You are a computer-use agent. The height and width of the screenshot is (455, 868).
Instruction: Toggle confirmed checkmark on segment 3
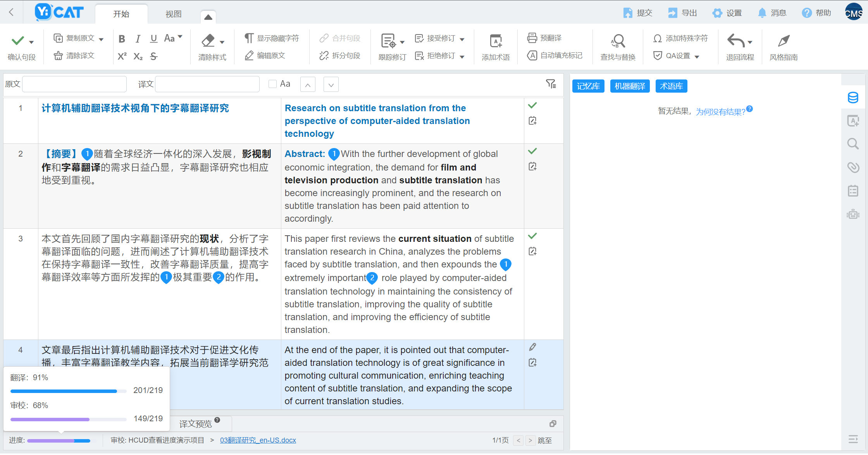pyautogui.click(x=532, y=236)
